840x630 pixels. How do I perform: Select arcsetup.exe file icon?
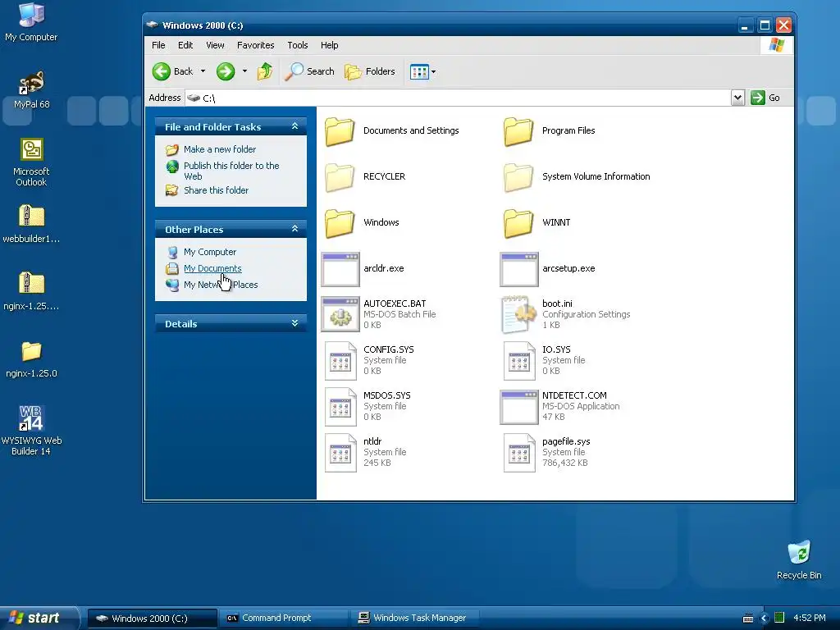point(519,269)
